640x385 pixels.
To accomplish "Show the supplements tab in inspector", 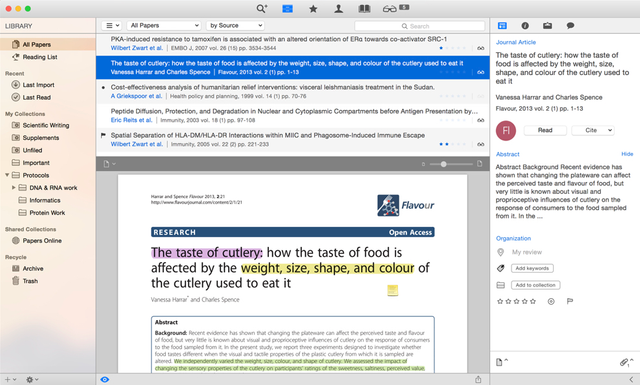I will [x=547, y=26].
